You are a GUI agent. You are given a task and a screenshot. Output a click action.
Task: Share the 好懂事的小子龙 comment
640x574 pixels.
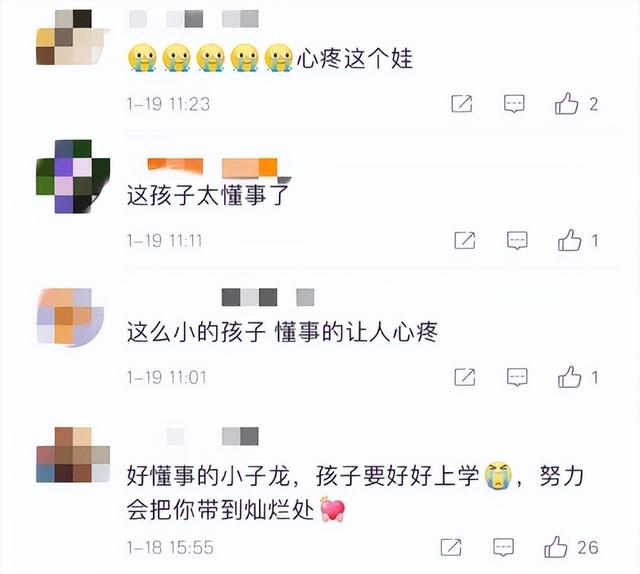(451, 547)
